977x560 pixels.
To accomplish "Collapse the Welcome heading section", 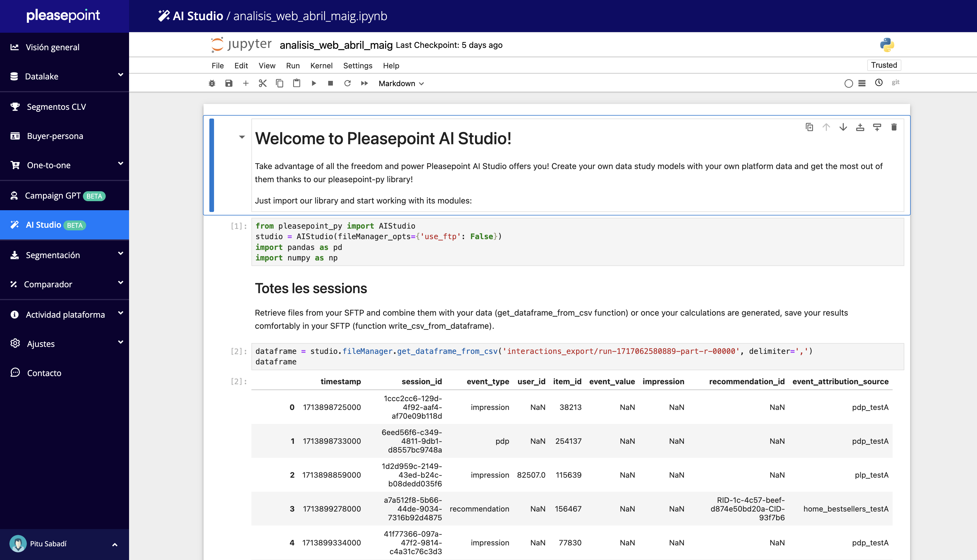I will (241, 137).
